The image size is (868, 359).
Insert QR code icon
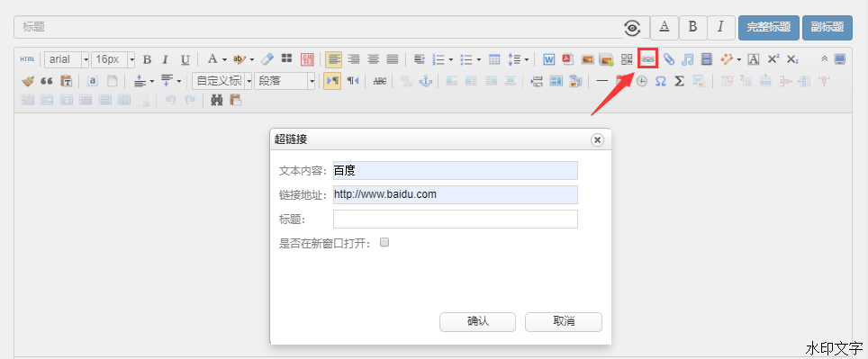[627, 59]
